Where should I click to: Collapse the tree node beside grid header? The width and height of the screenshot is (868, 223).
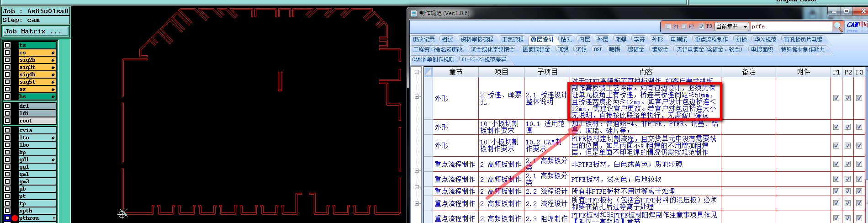pyautogui.click(x=417, y=72)
